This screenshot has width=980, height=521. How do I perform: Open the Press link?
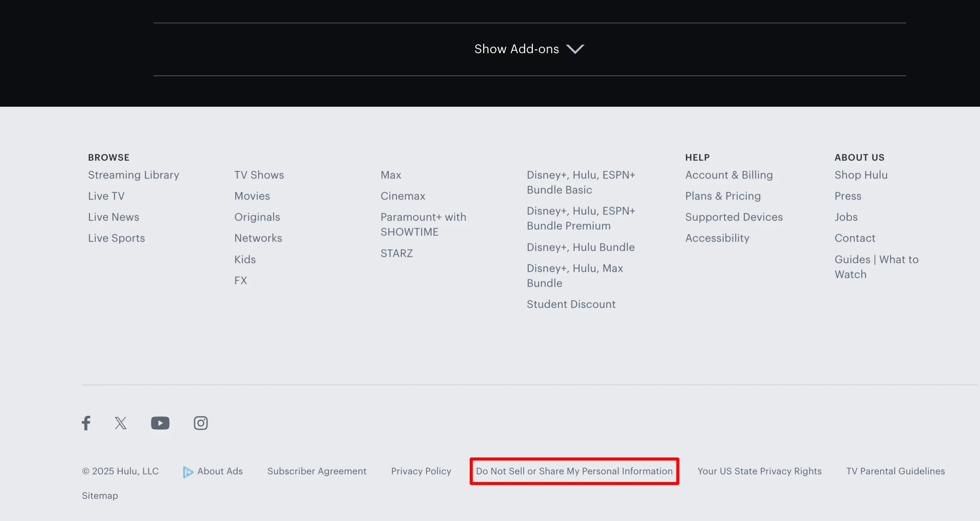coord(848,196)
